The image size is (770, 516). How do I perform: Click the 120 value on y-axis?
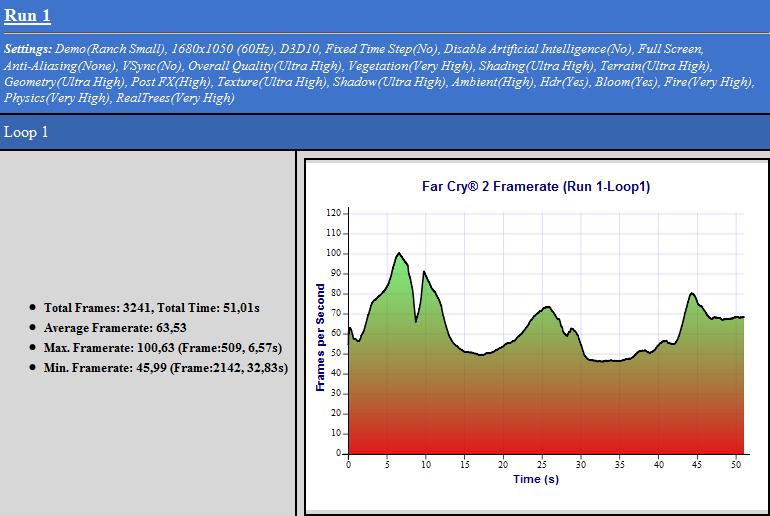[333, 213]
